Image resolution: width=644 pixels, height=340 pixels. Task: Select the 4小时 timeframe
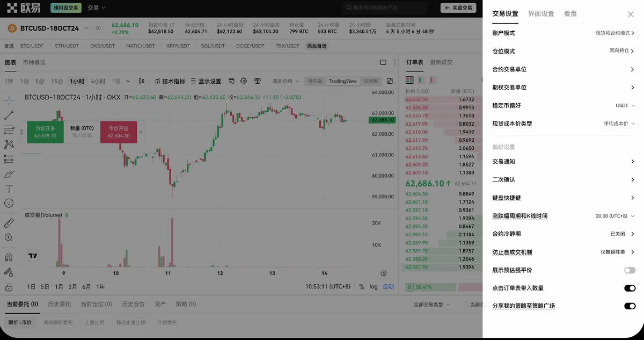pos(98,81)
